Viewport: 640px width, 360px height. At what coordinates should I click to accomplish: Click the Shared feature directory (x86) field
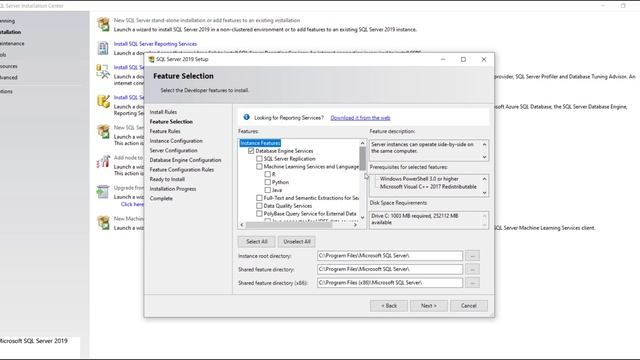coord(390,283)
